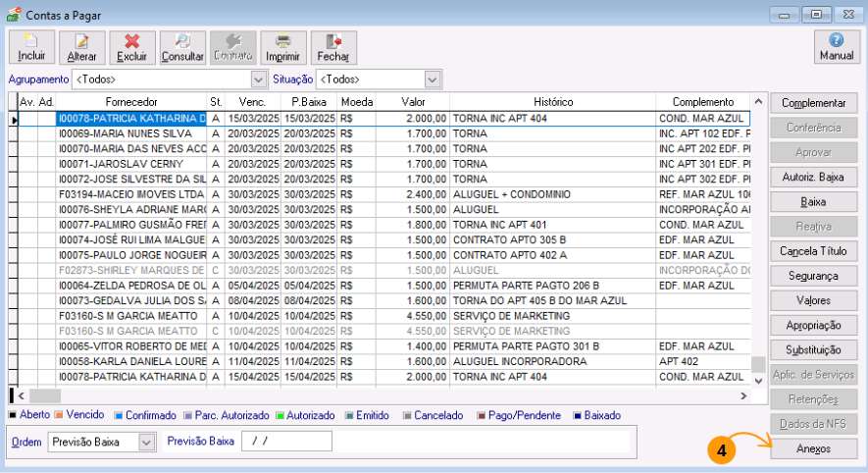868x473 pixels.
Task: Sort by the Fornecedor column header
Action: [131, 102]
